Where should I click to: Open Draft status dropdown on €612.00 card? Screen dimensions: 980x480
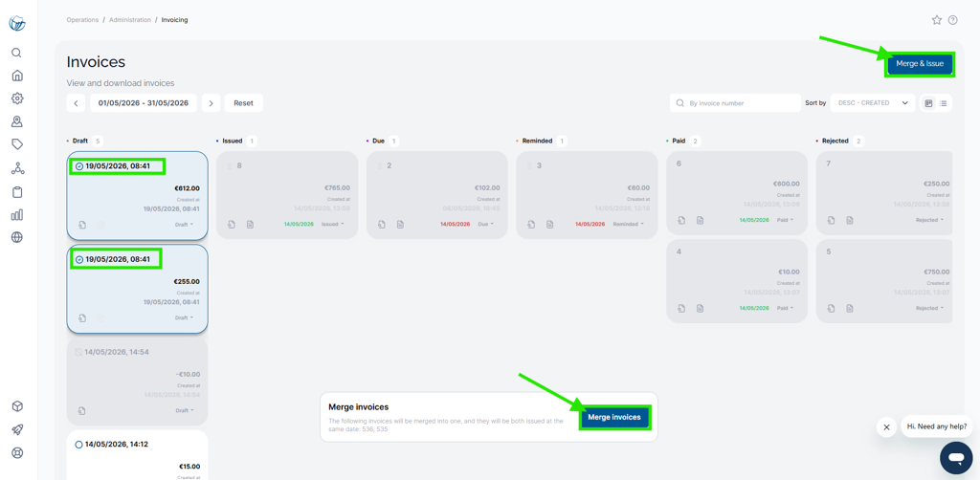(184, 224)
